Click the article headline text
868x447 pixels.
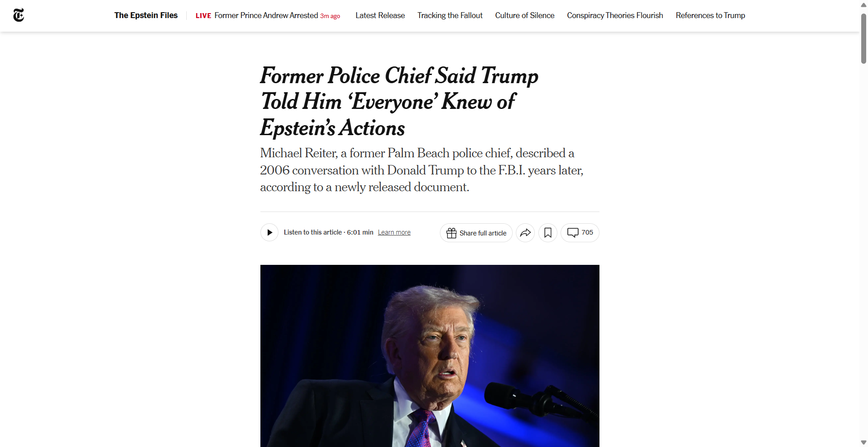point(399,101)
